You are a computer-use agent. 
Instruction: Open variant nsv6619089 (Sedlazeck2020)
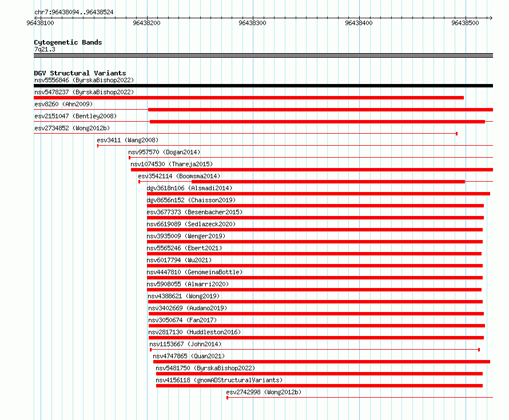click(x=191, y=224)
